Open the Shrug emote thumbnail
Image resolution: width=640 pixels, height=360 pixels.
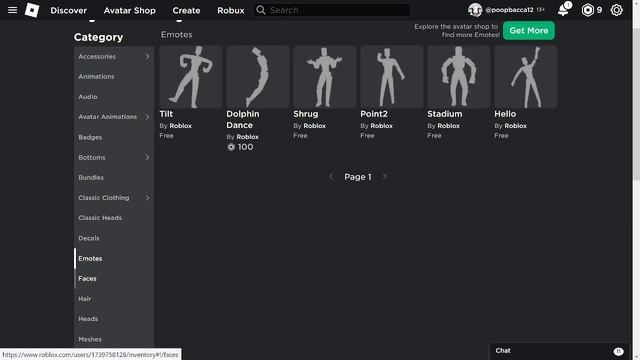(x=324, y=77)
